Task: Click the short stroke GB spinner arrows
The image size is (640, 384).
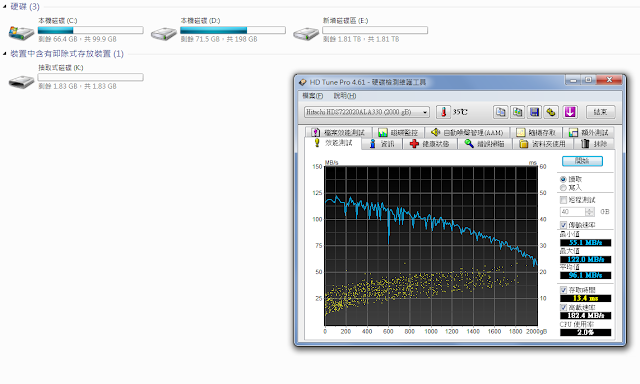Action: tap(589, 212)
